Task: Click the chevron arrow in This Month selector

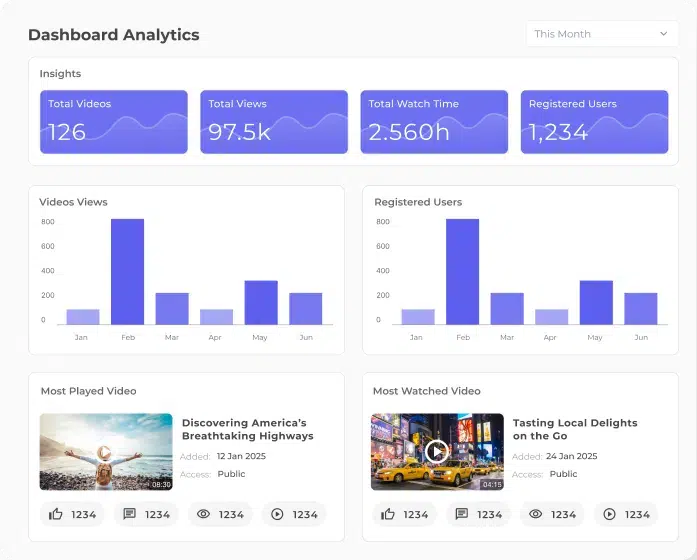Action: [x=663, y=34]
